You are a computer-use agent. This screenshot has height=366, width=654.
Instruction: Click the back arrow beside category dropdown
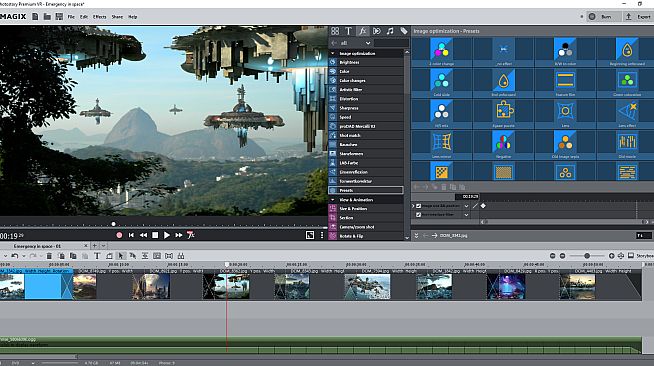pyautogui.click(x=334, y=43)
